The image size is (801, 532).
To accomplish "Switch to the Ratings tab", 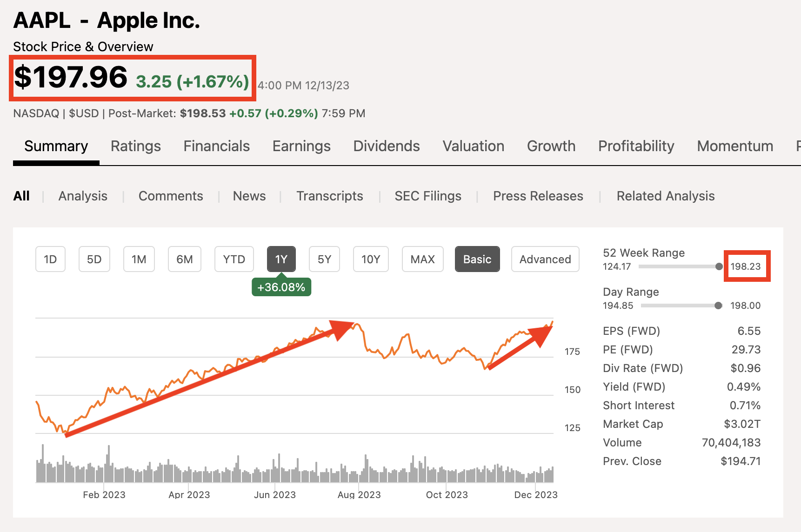I will [136, 146].
